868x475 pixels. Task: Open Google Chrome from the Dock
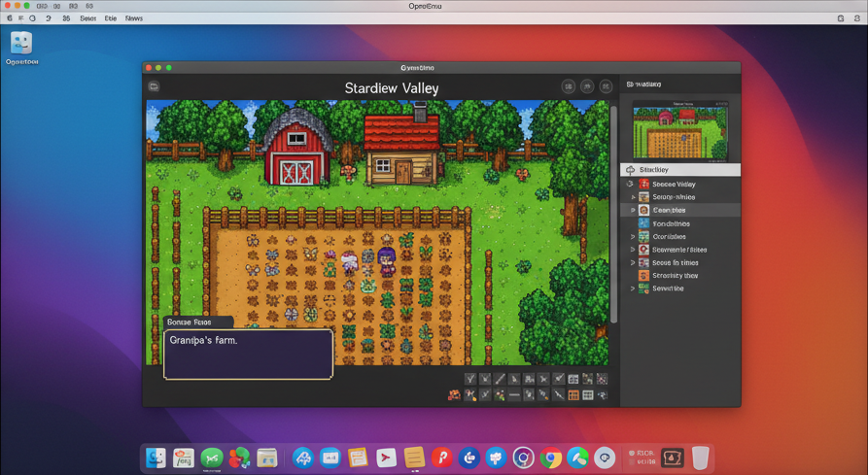pyautogui.click(x=551, y=458)
